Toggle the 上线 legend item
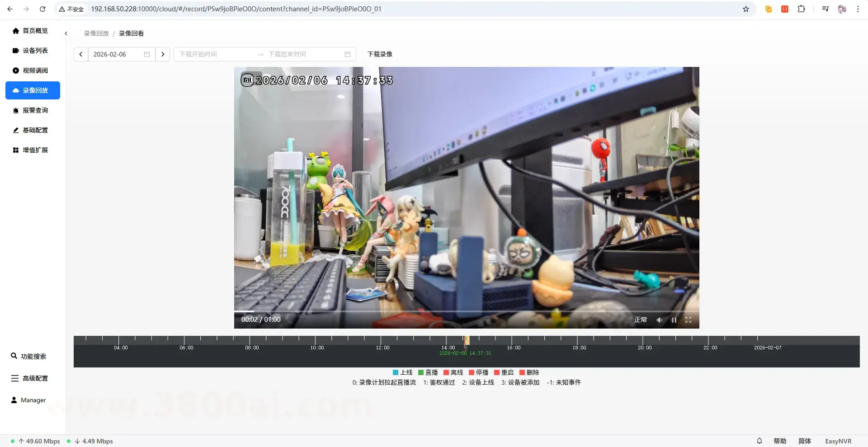The width and height of the screenshot is (868, 447). 402,372
